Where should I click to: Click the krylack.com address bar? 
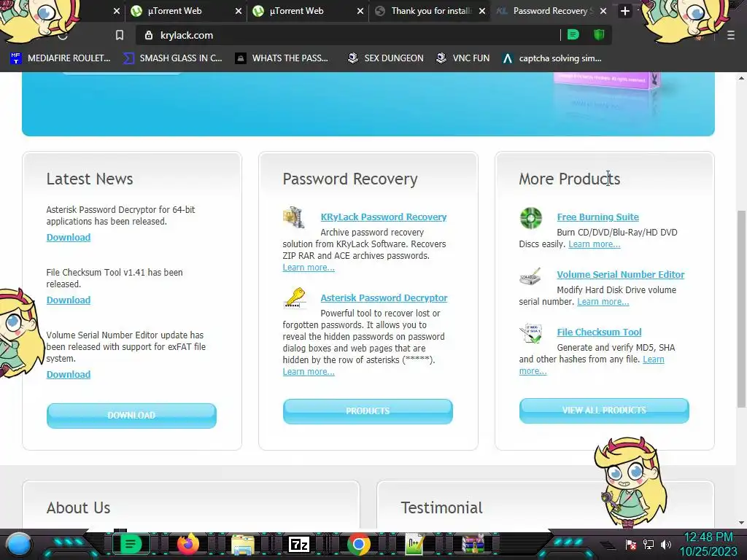click(348, 35)
